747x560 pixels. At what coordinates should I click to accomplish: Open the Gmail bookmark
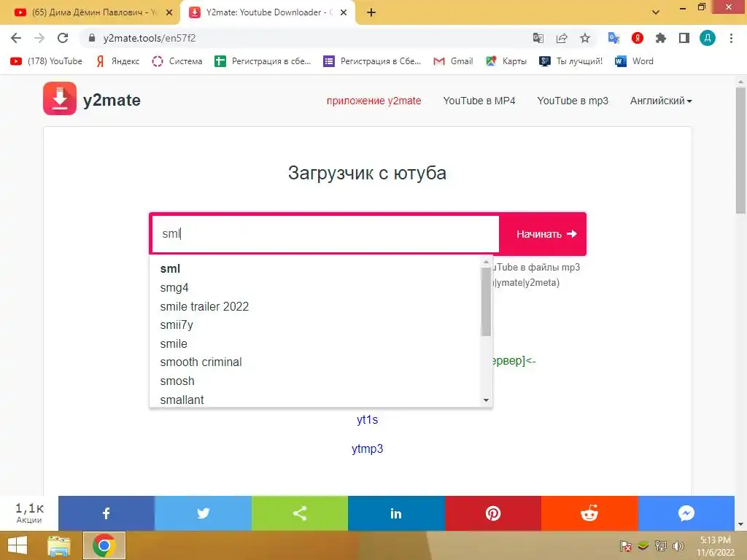point(453,61)
